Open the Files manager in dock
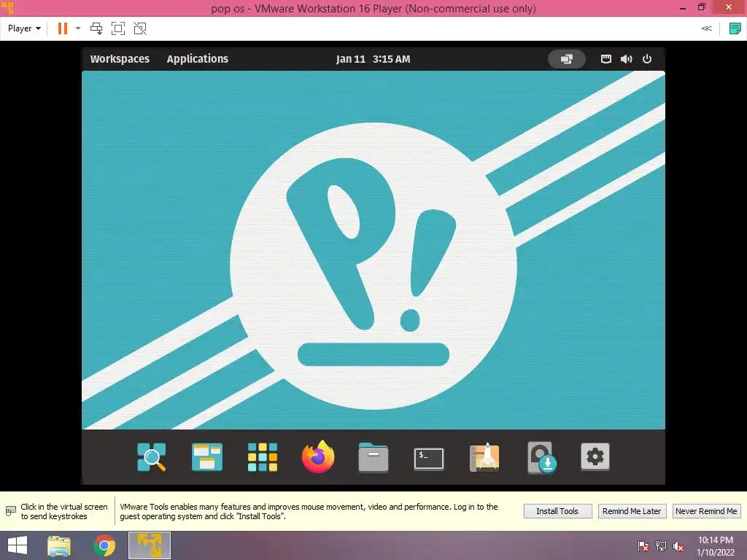The width and height of the screenshot is (747, 560). pyautogui.click(x=373, y=457)
